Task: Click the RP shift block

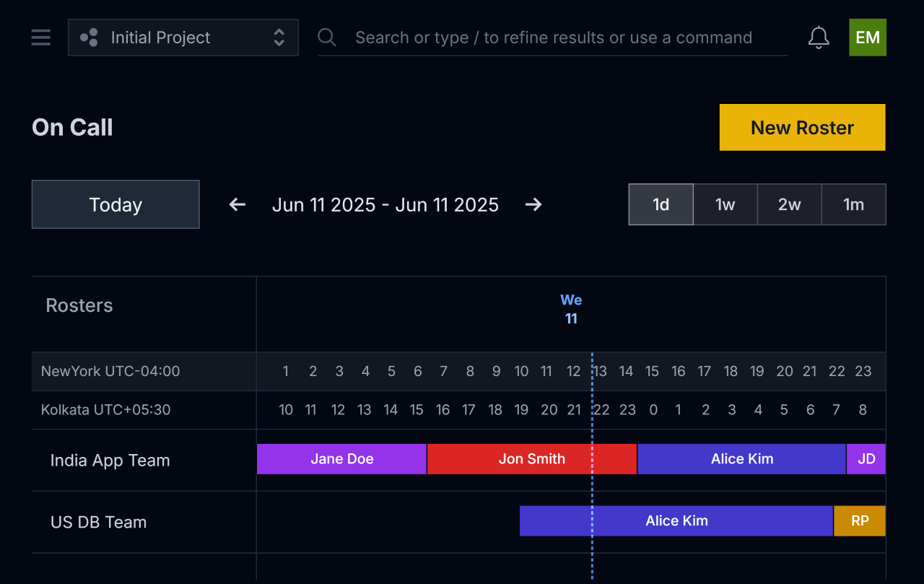Action: [x=859, y=521]
